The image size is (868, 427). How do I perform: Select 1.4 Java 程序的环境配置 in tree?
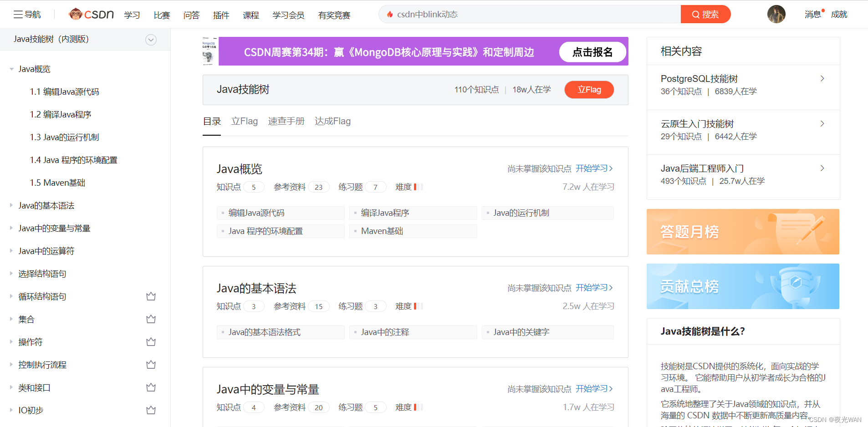tap(73, 160)
